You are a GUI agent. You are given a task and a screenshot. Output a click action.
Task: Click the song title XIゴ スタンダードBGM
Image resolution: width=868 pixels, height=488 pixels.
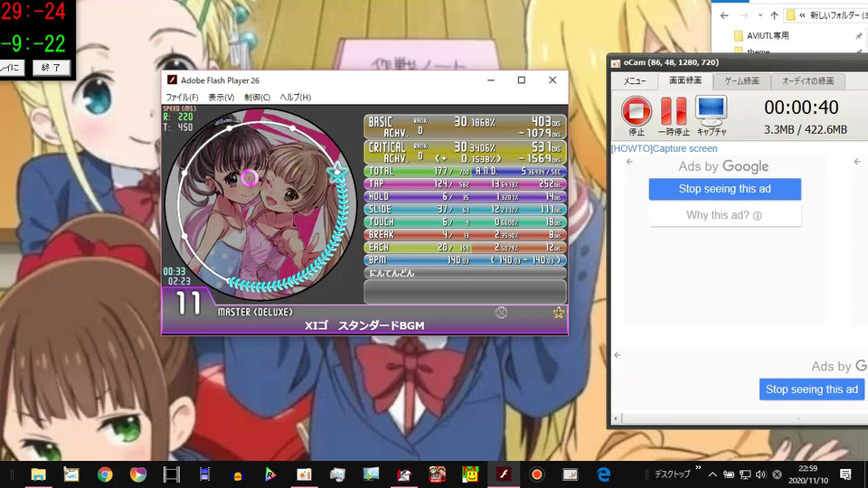pyautogui.click(x=364, y=326)
